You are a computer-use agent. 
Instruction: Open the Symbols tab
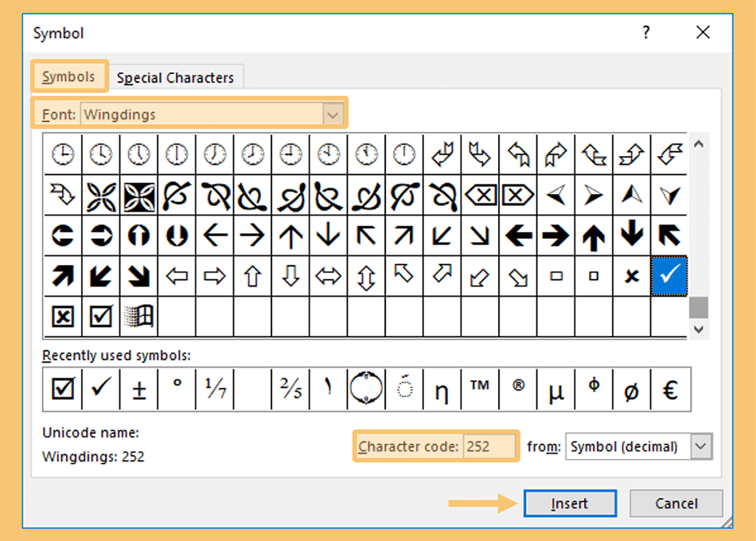coord(68,76)
